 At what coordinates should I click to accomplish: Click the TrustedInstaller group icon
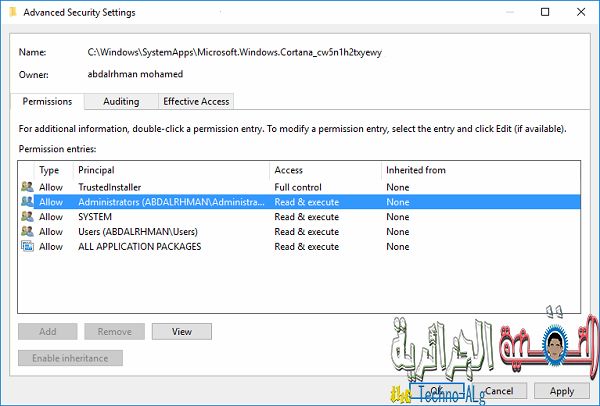pos(27,187)
